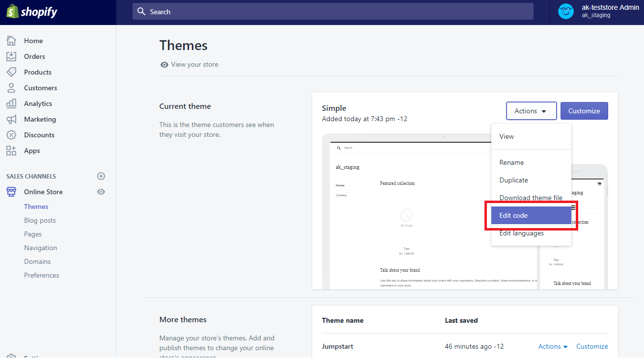The width and height of the screenshot is (644, 360).
Task: Click the 'Simple' theme title text
Action: pyautogui.click(x=334, y=108)
